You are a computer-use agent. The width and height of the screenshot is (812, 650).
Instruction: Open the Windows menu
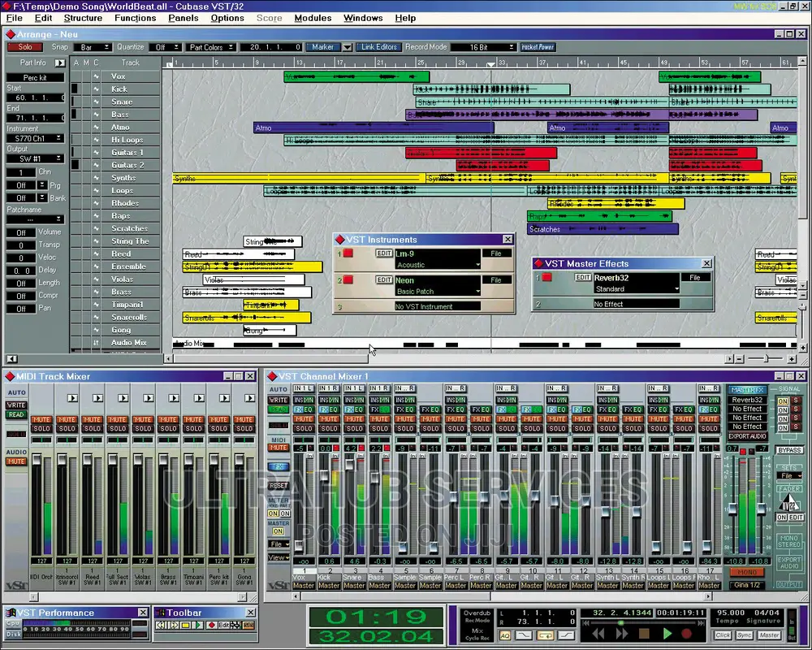(363, 18)
